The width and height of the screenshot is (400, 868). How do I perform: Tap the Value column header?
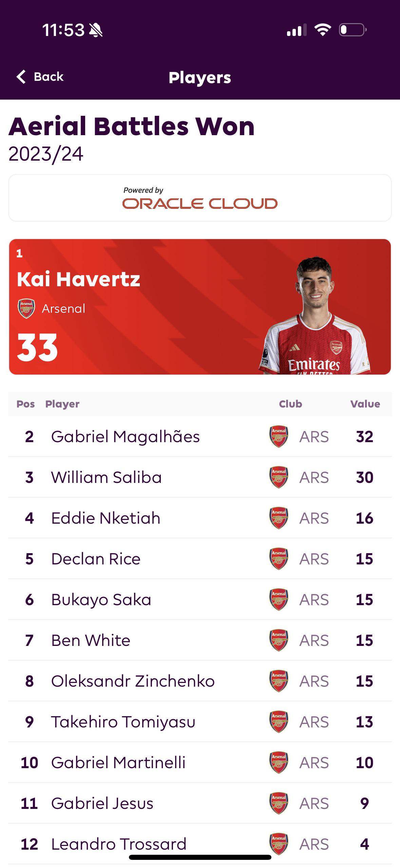pos(365,404)
